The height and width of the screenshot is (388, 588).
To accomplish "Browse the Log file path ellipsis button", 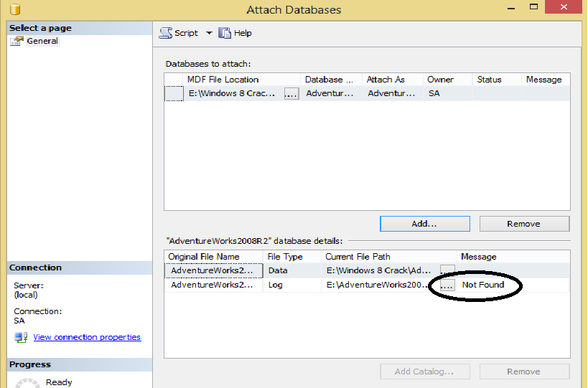I will click(x=447, y=285).
